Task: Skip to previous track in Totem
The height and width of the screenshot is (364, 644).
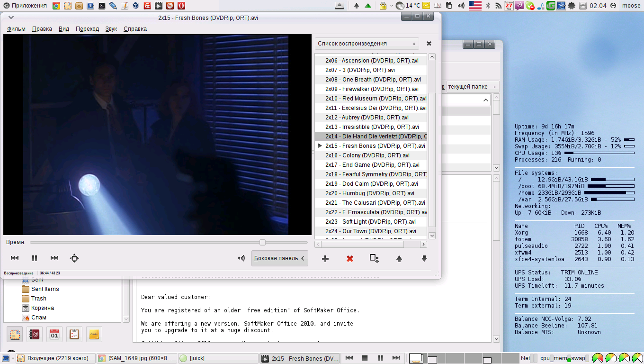Action: (x=15, y=258)
